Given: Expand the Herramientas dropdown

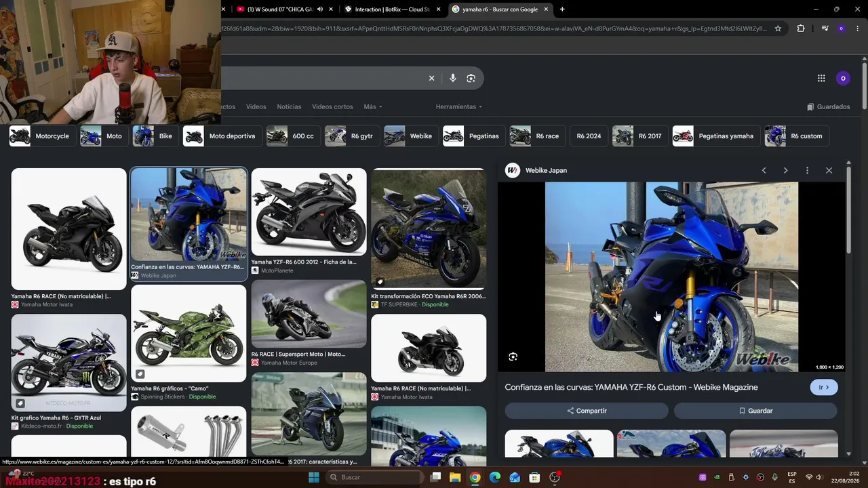Looking at the screenshot, I should 459,106.
